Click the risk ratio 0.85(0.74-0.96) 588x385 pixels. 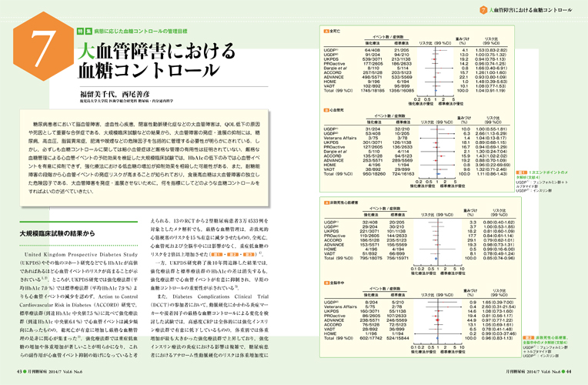[x=499, y=258]
